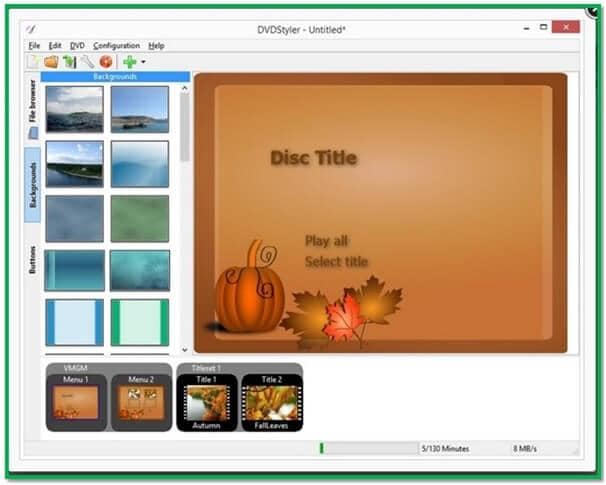Click the Select title menu button

(336, 262)
